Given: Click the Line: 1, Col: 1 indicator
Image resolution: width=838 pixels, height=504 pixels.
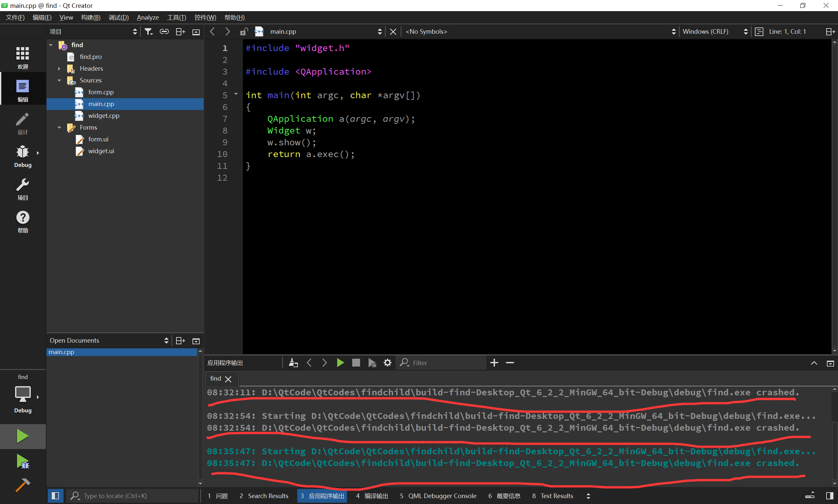Looking at the screenshot, I should click(787, 32).
